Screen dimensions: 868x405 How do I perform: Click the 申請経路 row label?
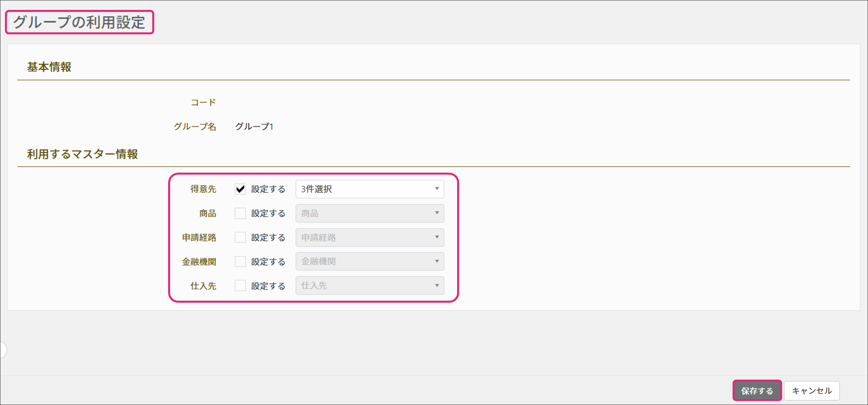click(x=199, y=238)
